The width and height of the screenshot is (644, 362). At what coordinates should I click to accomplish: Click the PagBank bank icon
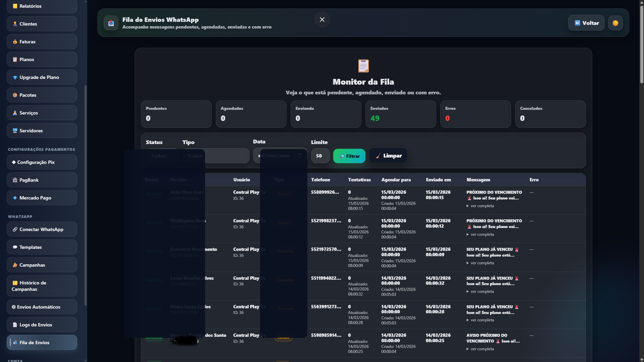(x=15, y=180)
